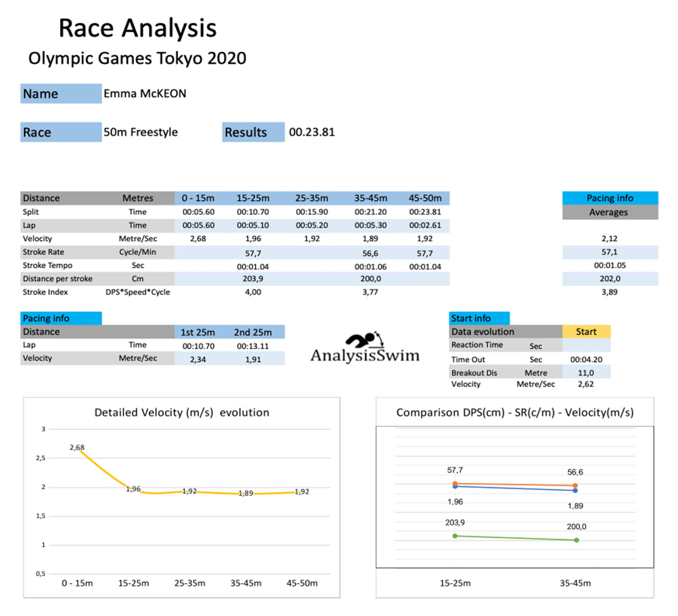The height and width of the screenshot is (616, 678).
Task: Click the Start info blue header
Action: 479,318
